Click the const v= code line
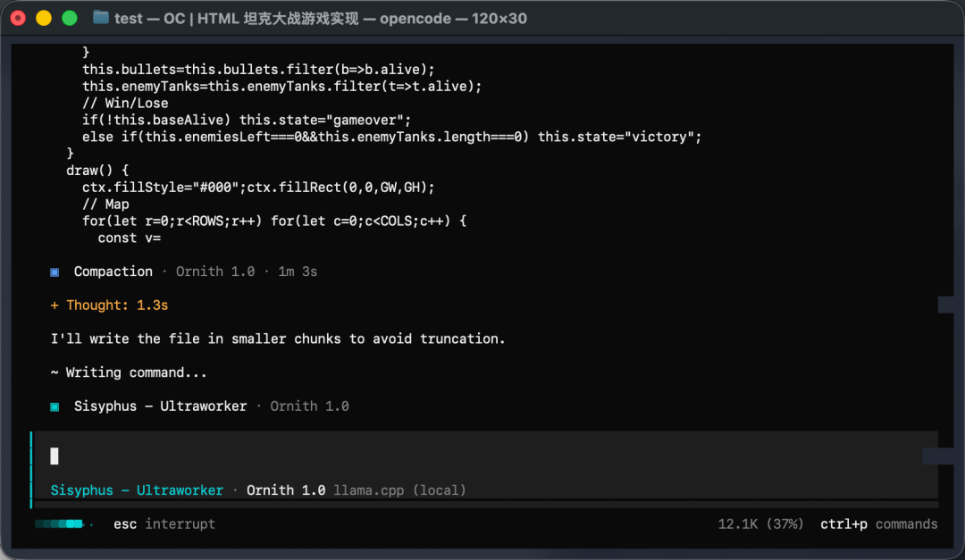965x560 pixels. (130, 238)
